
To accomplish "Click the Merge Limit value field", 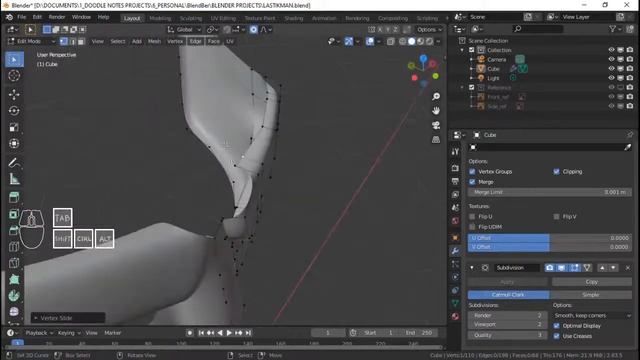I will pyautogui.click(x=550, y=192).
